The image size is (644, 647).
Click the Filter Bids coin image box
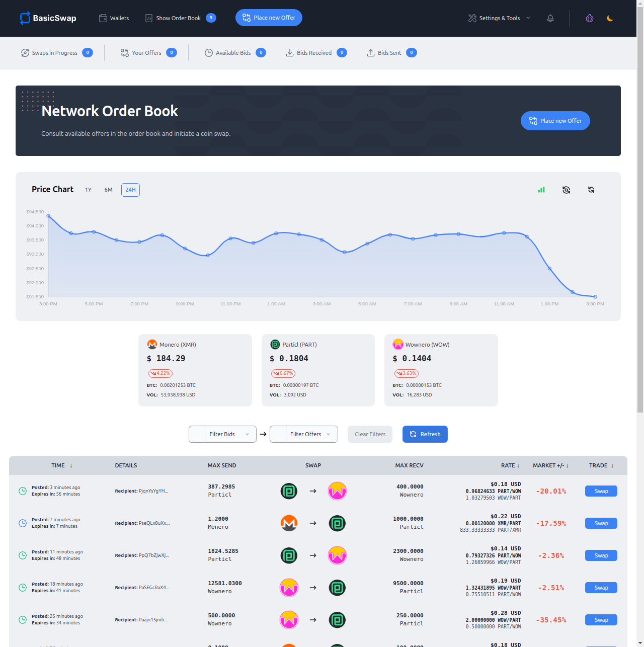pyautogui.click(x=197, y=434)
